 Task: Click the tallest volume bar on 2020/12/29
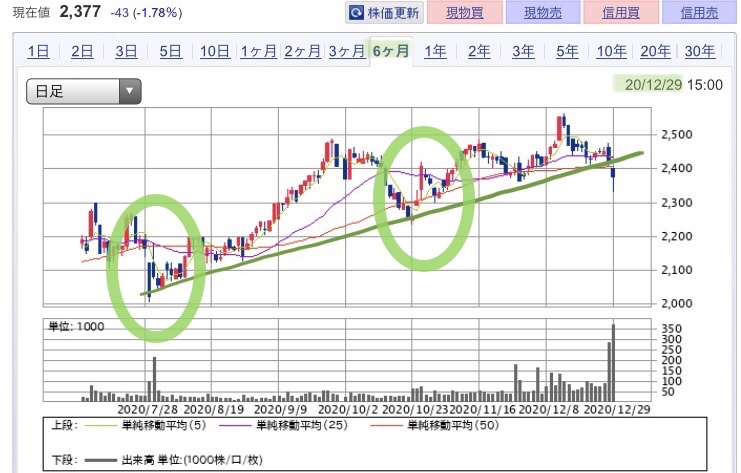[x=613, y=363]
